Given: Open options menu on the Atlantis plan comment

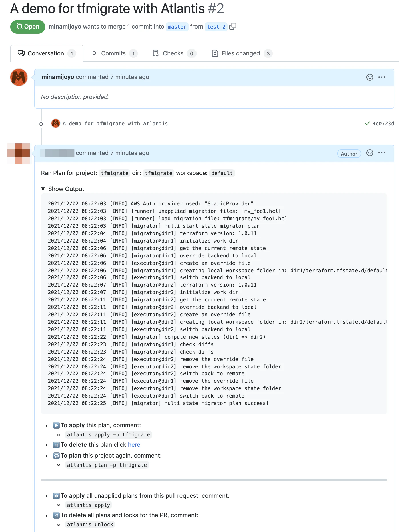Looking at the screenshot, I should click(x=382, y=153).
